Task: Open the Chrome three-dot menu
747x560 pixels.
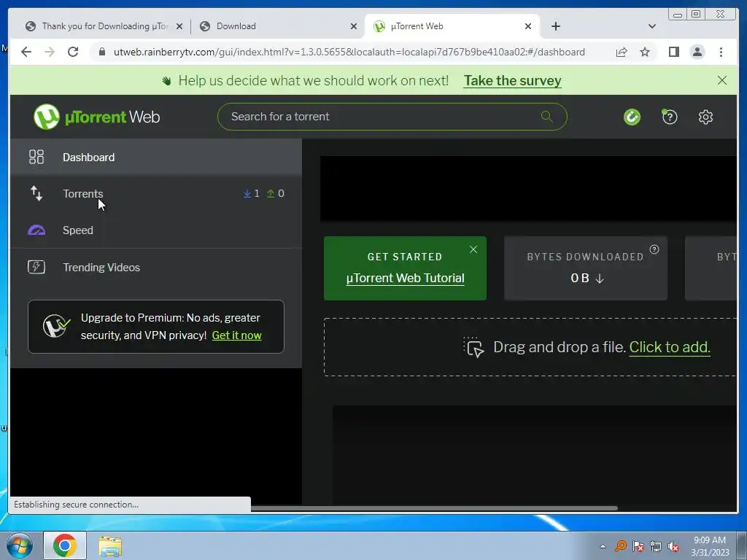Action: 721,52
